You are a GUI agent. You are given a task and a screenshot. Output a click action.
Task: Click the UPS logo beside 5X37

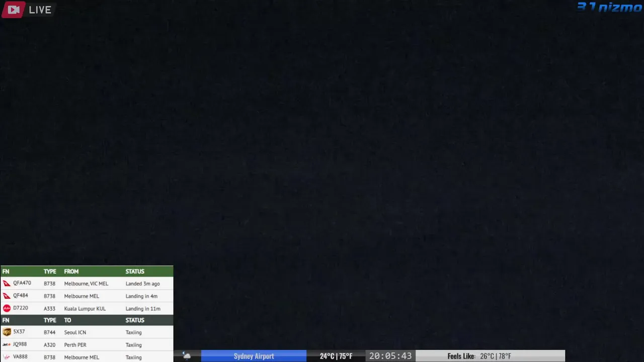point(7,332)
